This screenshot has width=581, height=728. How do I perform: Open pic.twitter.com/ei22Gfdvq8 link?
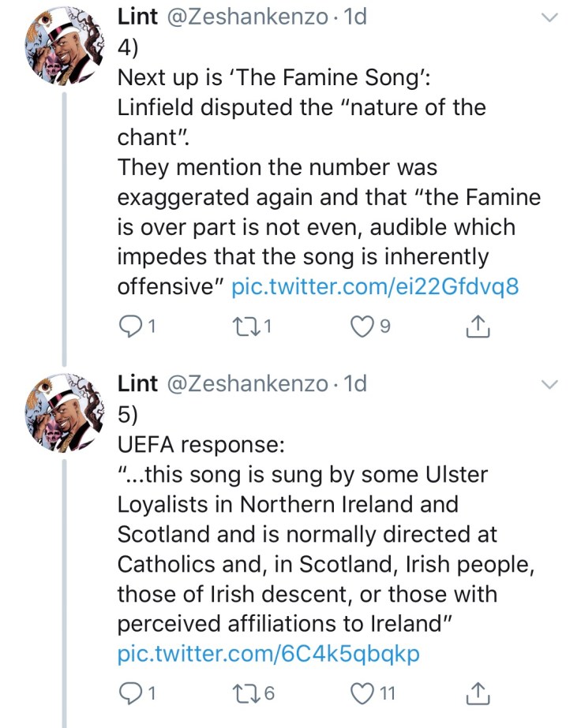pos(375,286)
